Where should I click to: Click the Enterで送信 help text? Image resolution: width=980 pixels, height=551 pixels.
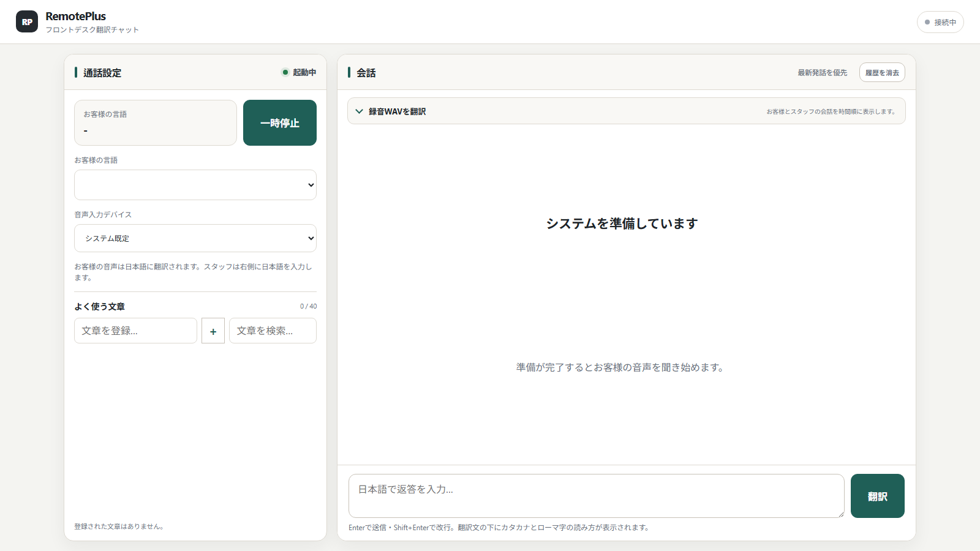pos(499,528)
